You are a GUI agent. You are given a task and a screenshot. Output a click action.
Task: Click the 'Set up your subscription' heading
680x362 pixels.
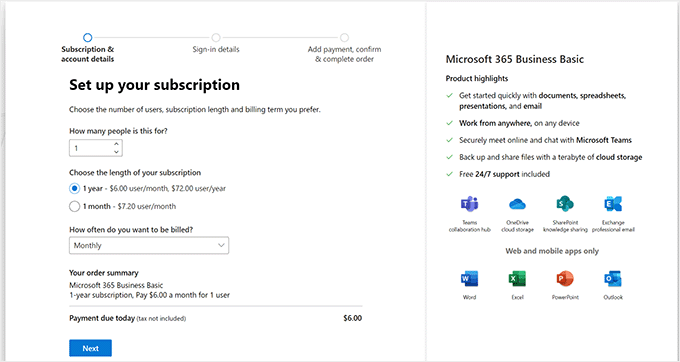(154, 85)
